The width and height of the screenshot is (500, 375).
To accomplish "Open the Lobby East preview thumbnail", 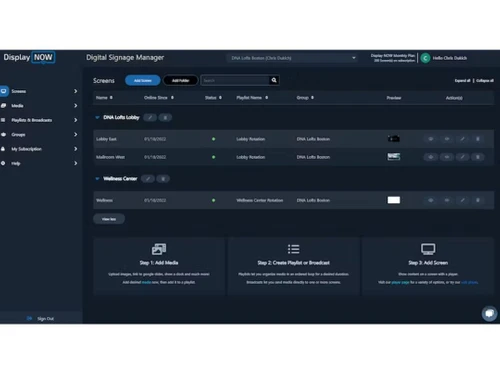I will (x=394, y=139).
